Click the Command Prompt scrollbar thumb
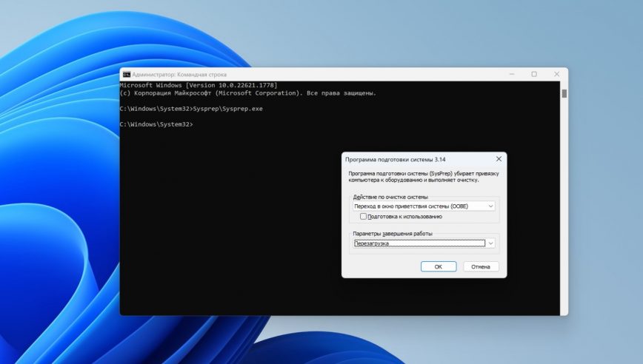This screenshot has width=643, height=364. point(564,94)
